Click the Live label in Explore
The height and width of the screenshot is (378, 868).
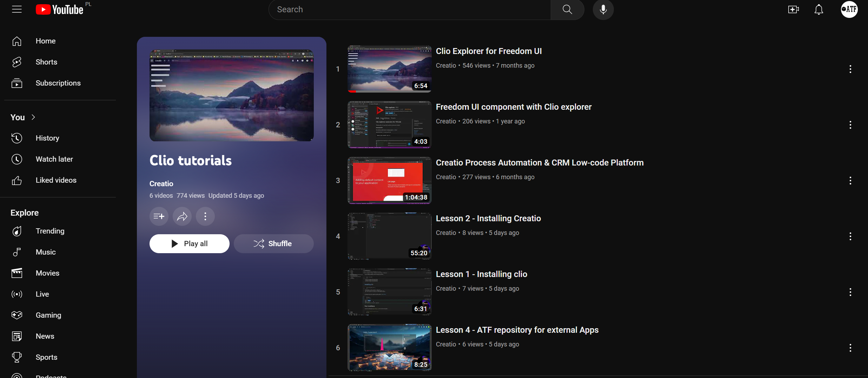tap(42, 294)
